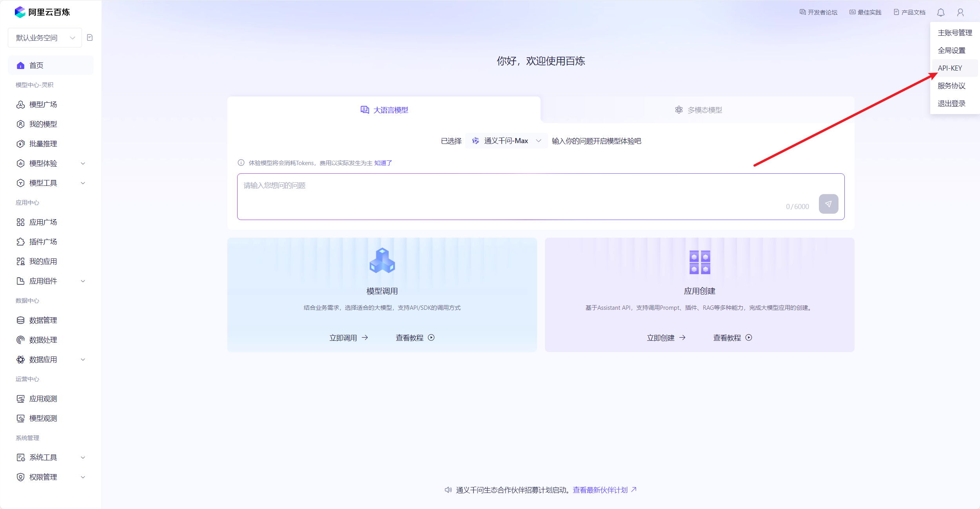The image size is (980, 509).
Task: Expand the 模型工具 chevron
Action: pos(83,183)
